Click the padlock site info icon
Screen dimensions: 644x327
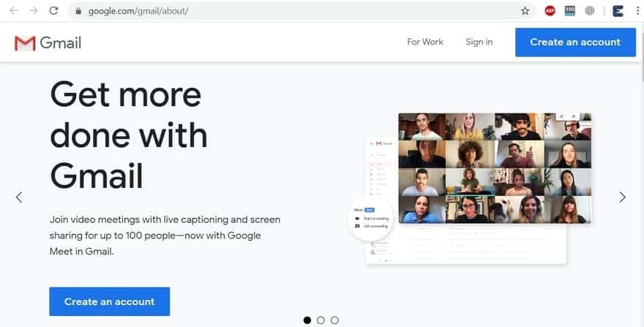(x=78, y=11)
